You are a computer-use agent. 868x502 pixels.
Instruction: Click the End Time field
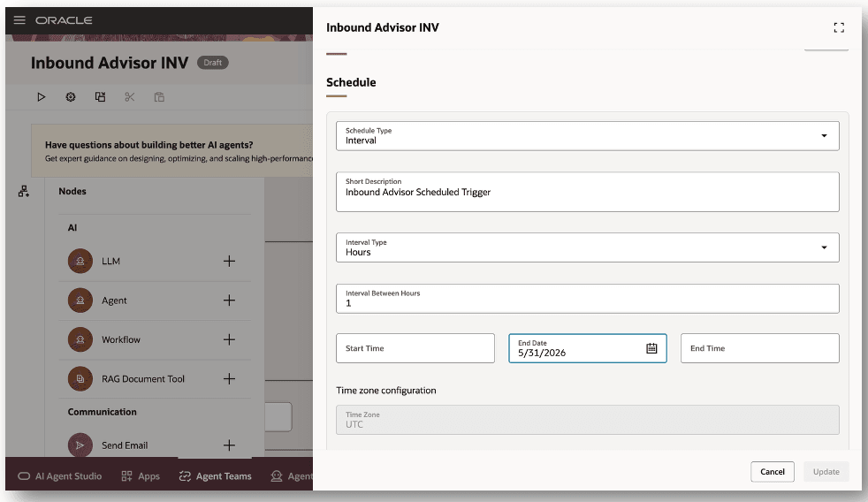[x=759, y=348]
